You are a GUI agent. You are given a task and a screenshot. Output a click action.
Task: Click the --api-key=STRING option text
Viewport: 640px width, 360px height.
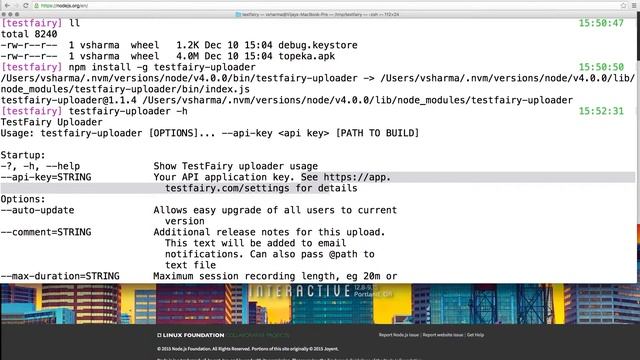(46, 177)
